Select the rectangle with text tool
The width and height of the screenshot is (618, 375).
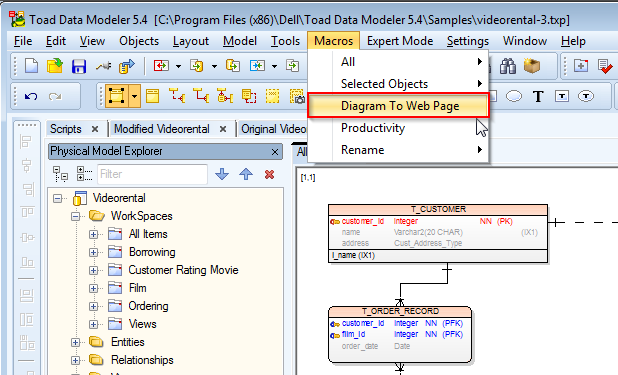pyautogui.click(x=562, y=96)
